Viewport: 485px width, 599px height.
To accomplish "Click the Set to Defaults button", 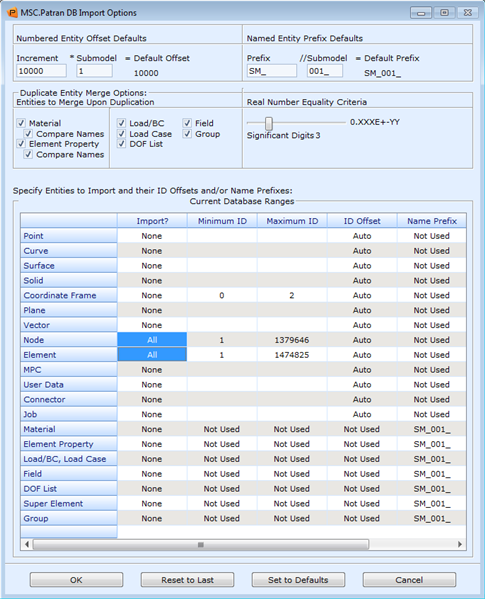I will [298, 580].
